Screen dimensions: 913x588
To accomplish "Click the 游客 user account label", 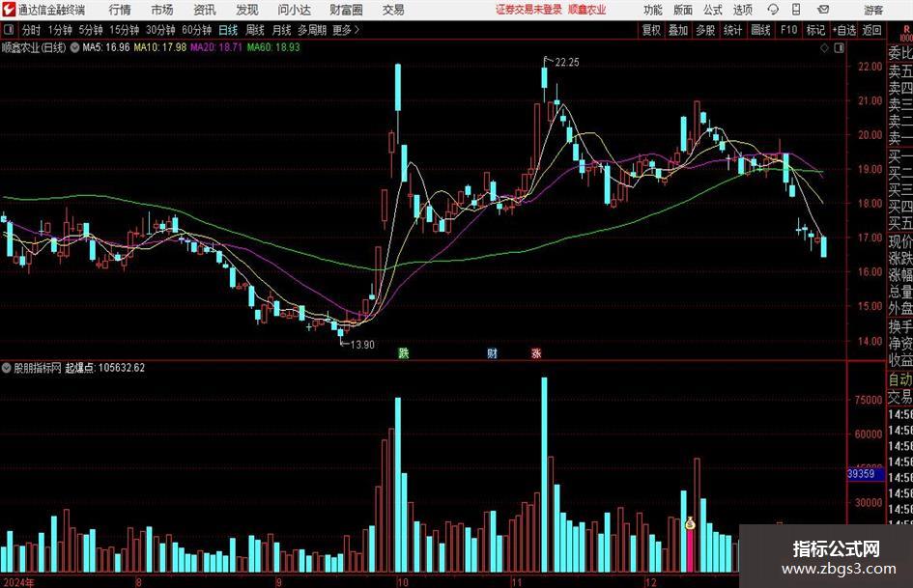I will (x=873, y=10).
